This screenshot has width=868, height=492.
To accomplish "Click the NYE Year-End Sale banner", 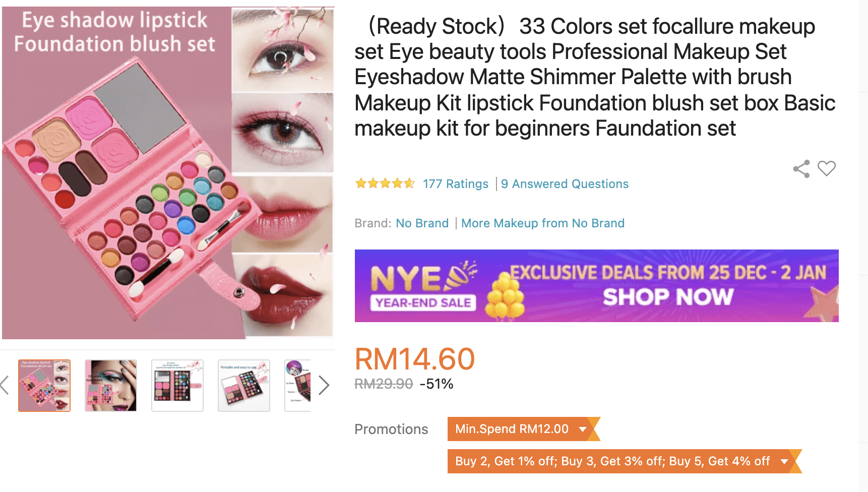I will point(597,286).
